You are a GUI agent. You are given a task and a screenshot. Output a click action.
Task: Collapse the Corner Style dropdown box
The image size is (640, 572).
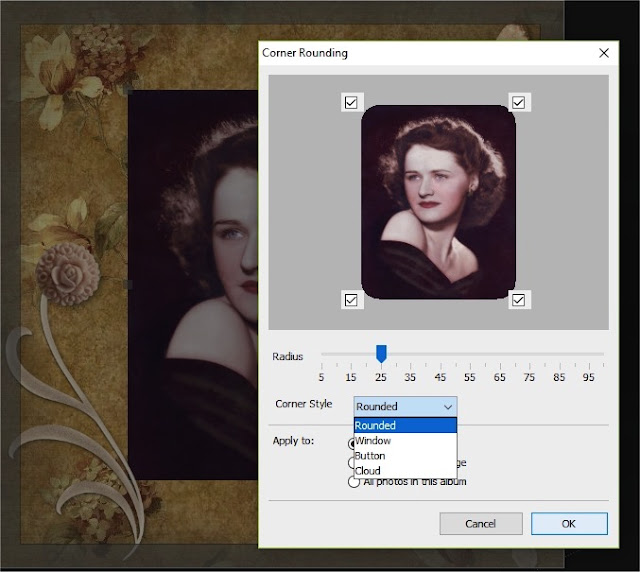point(405,406)
